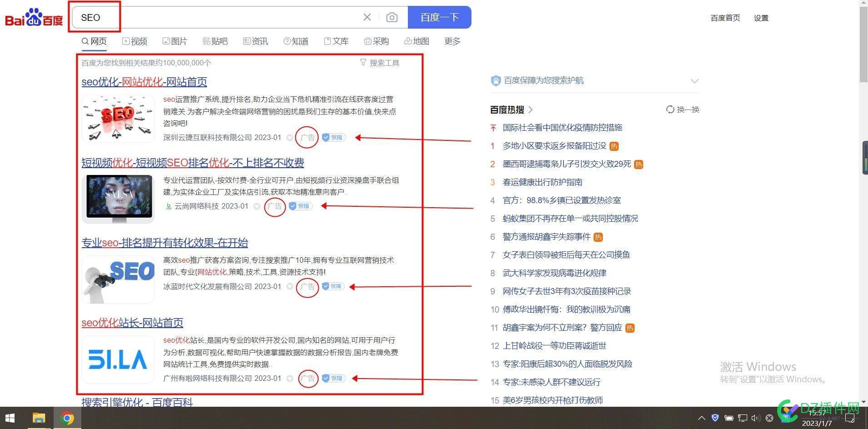
Task: Click 保障 badge beside 云尚网络科技
Action: pyautogui.click(x=301, y=206)
